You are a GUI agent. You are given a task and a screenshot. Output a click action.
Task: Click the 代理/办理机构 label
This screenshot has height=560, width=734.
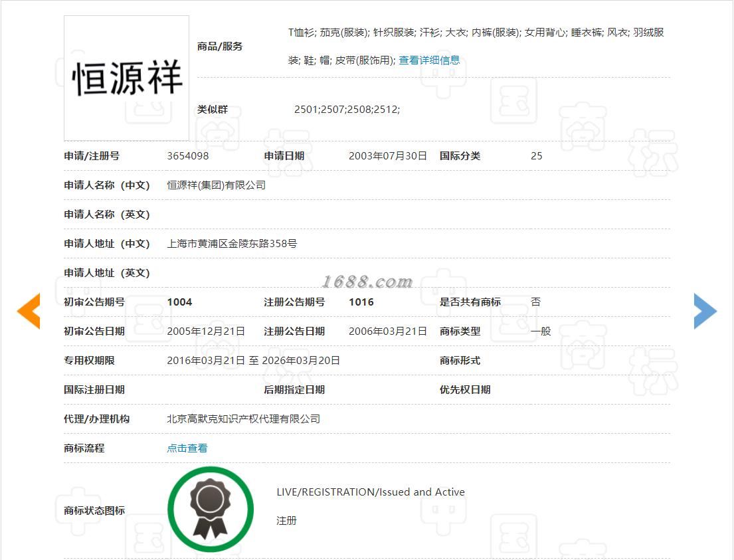click(x=96, y=419)
